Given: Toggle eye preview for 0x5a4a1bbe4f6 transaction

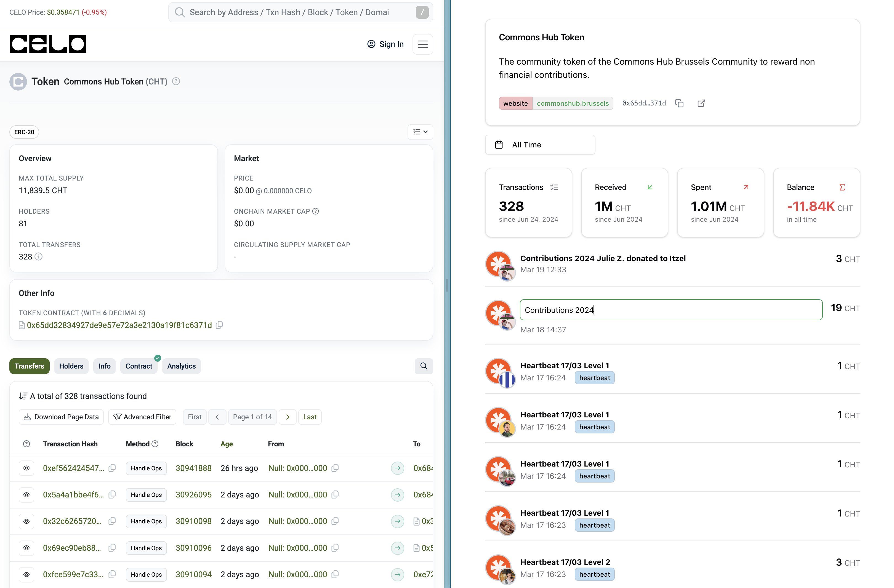Looking at the screenshot, I should [26, 495].
